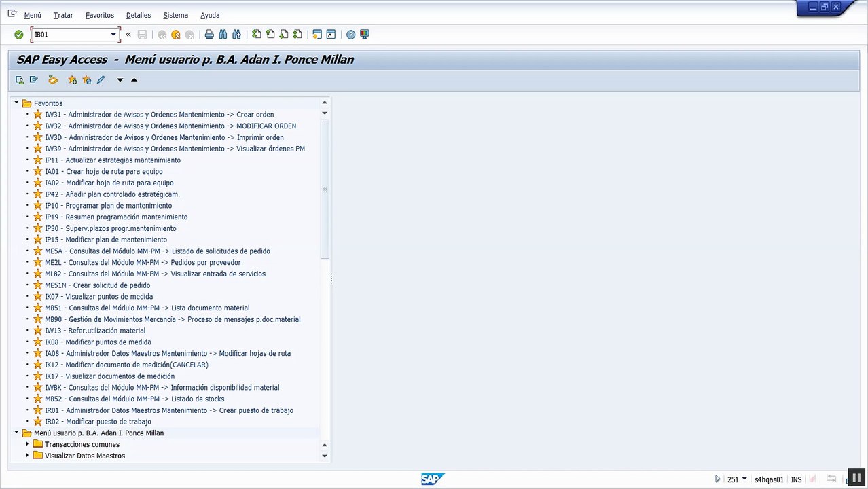Open the Favoritos menu
868x489 pixels.
100,15
